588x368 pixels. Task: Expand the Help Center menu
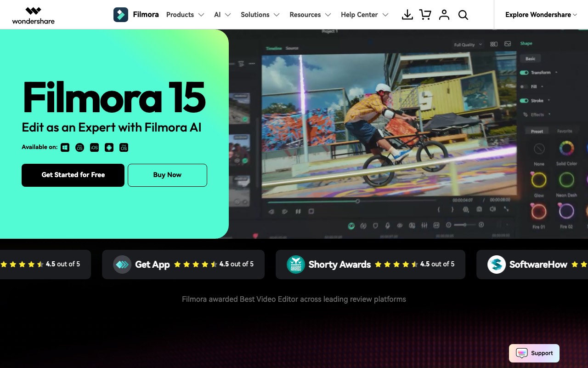365,15
